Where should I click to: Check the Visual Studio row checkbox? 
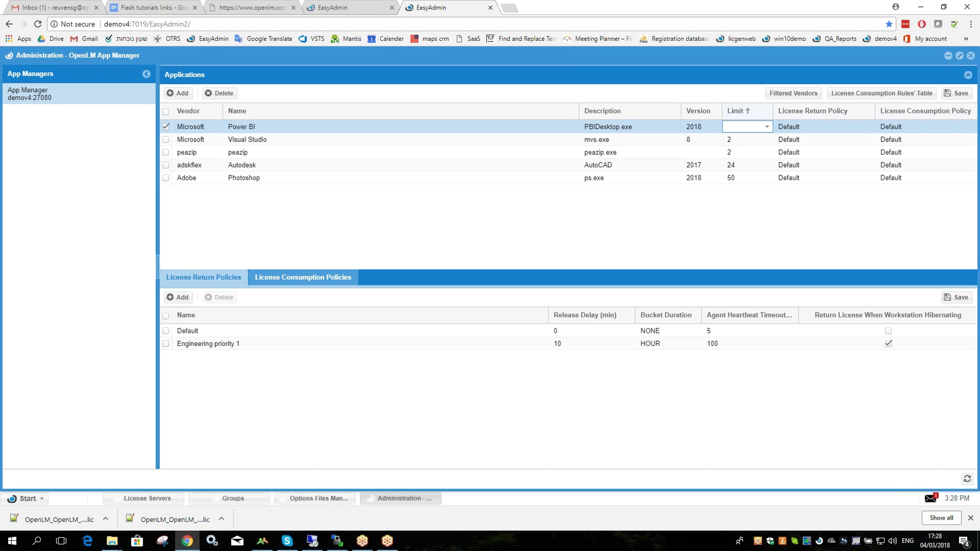166,140
